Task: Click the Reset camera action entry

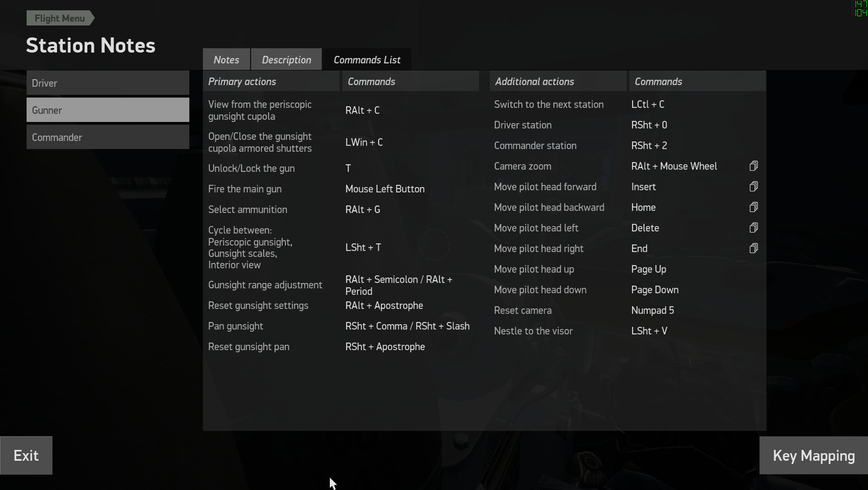Action: point(522,310)
